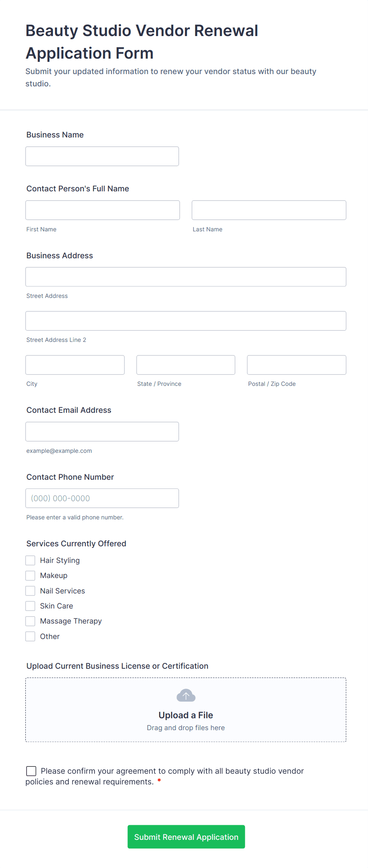
Task: Focus the Street Address Line 2 field
Action: tap(186, 320)
